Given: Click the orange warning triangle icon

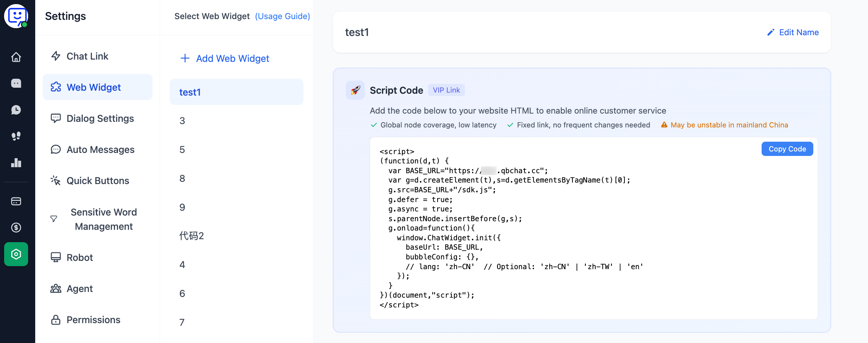Looking at the screenshot, I should (664, 125).
